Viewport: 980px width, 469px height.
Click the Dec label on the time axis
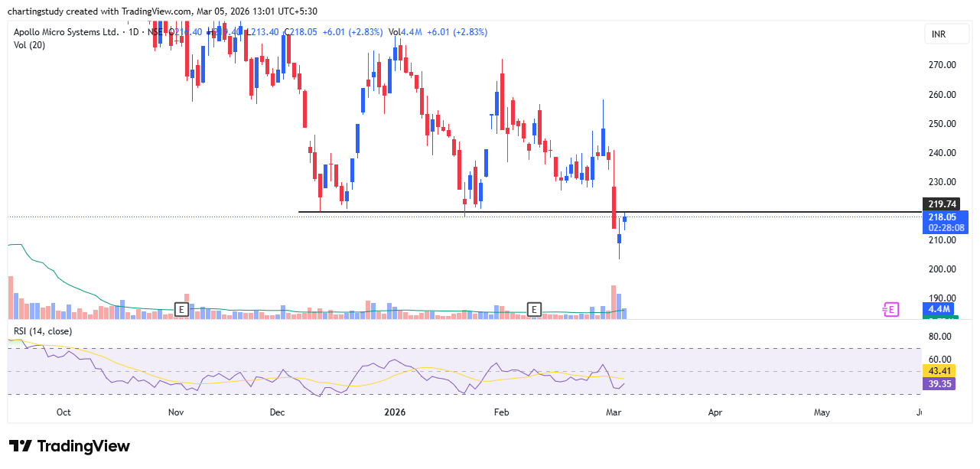277,412
